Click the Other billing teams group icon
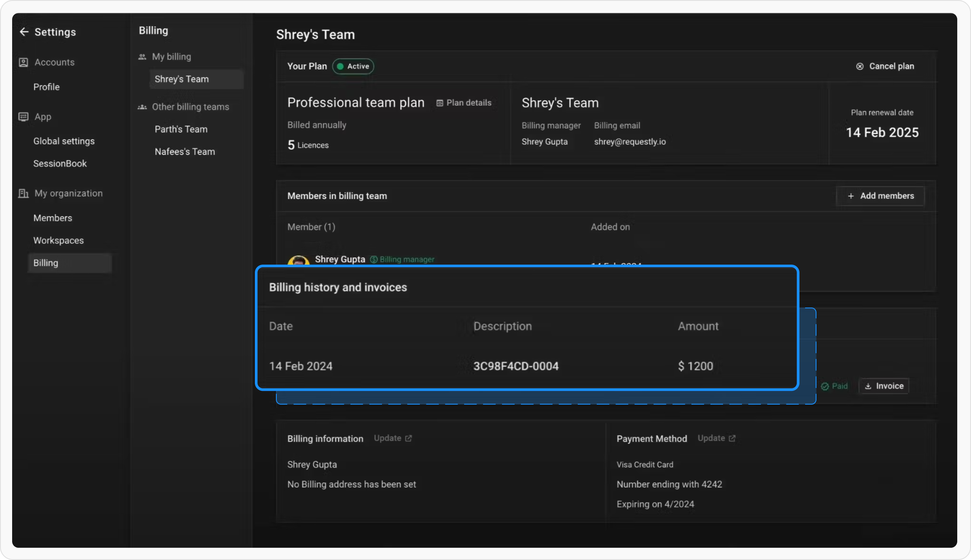This screenshot has width=971, height=560. [x=142, y=107]
